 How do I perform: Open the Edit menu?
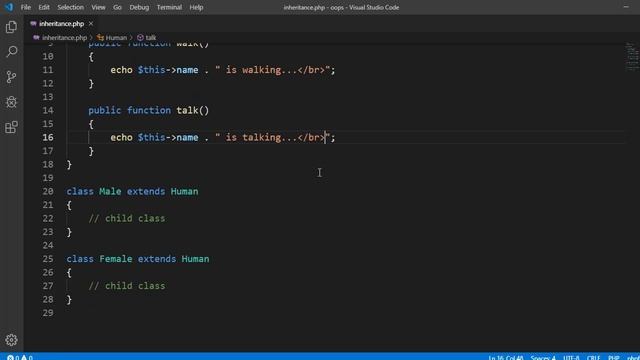(x=44, y=7)
